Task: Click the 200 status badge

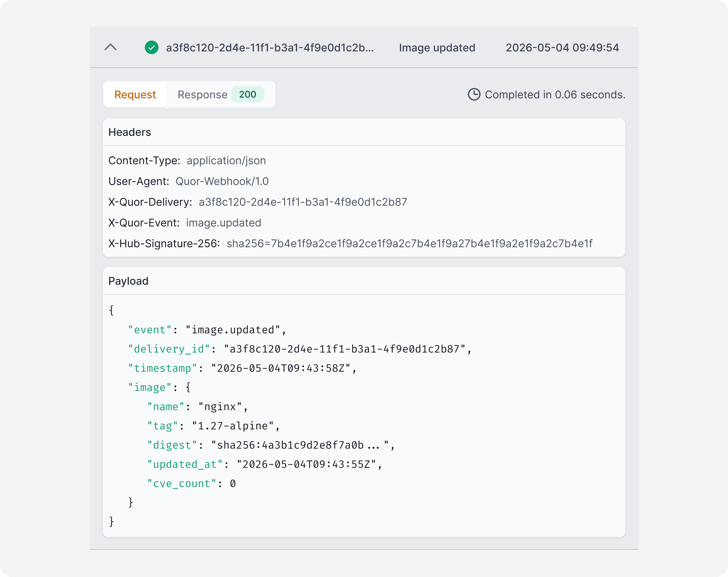Action: click(247, 95)
